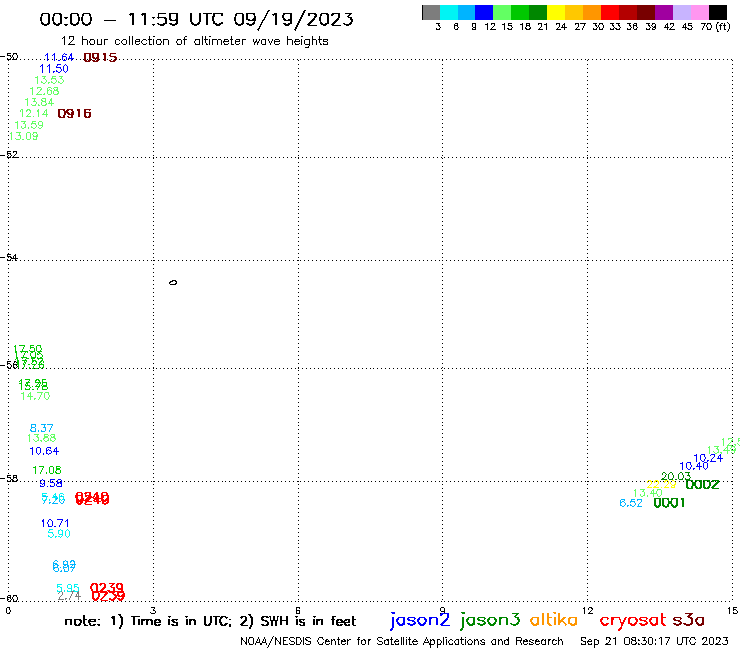Click the '12 hour collection of altimeter wave heights' subtitle

195,41
